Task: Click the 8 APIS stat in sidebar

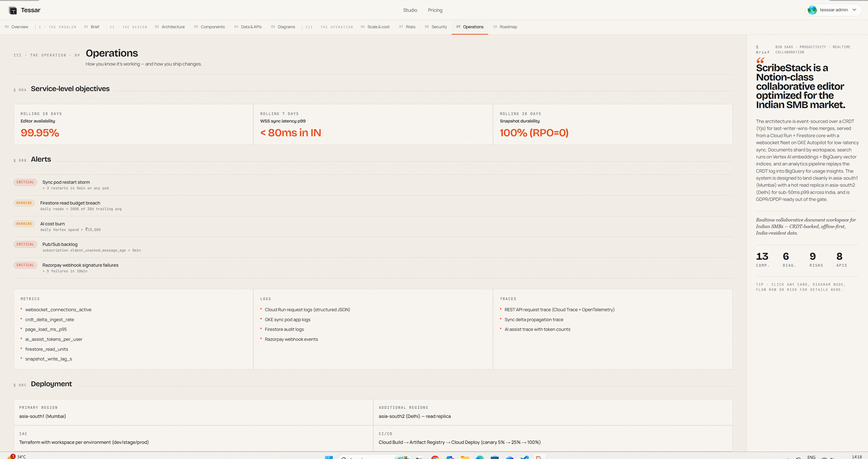Action: pyautogui.click(x=841, y=259)
